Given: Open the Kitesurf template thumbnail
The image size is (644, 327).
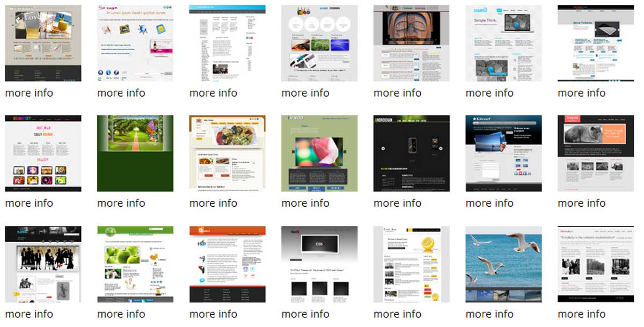Looking at the screenshot, I should click(503, 154).
